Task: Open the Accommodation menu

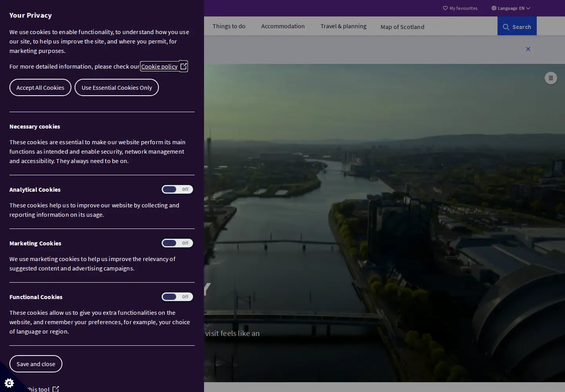Action: [x=283, y=26]
